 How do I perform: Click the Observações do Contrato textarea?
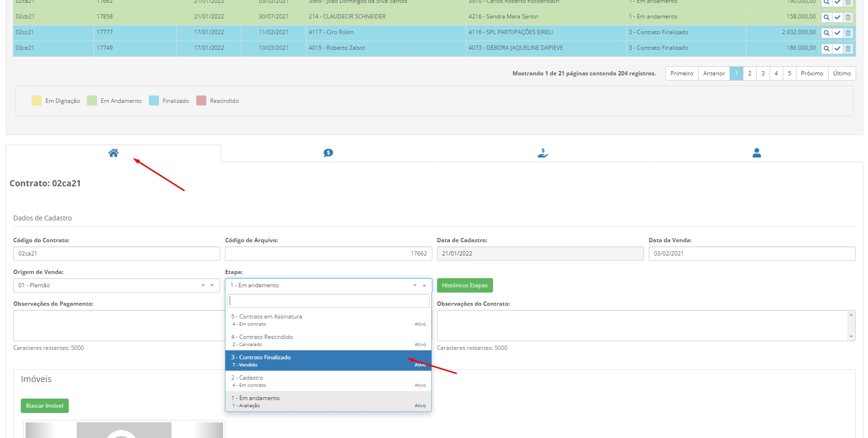[646, 326]
